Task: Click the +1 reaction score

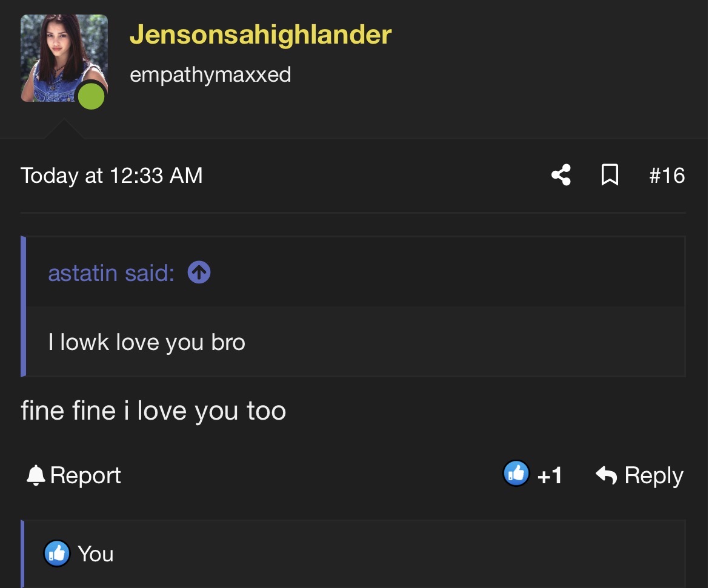Action: [550, 476]
